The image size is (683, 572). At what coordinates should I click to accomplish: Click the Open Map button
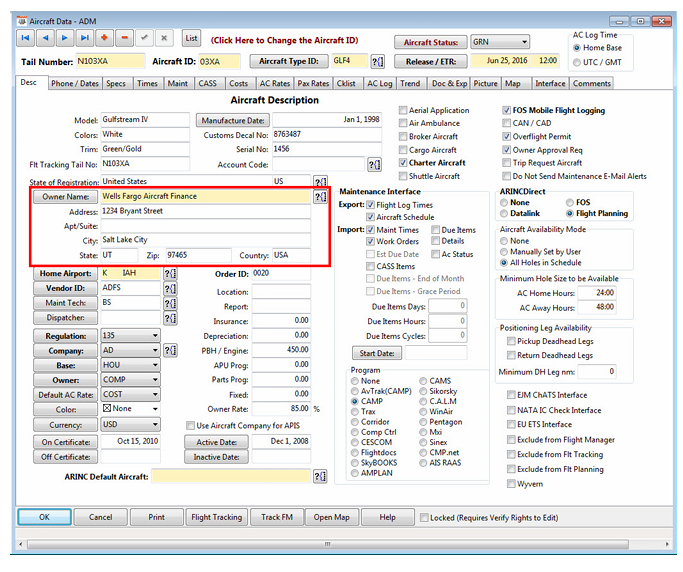(x=332, y=517)
